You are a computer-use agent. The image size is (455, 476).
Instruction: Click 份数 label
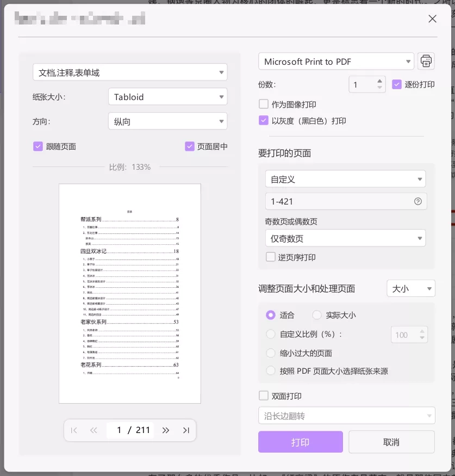coord(267,84)
